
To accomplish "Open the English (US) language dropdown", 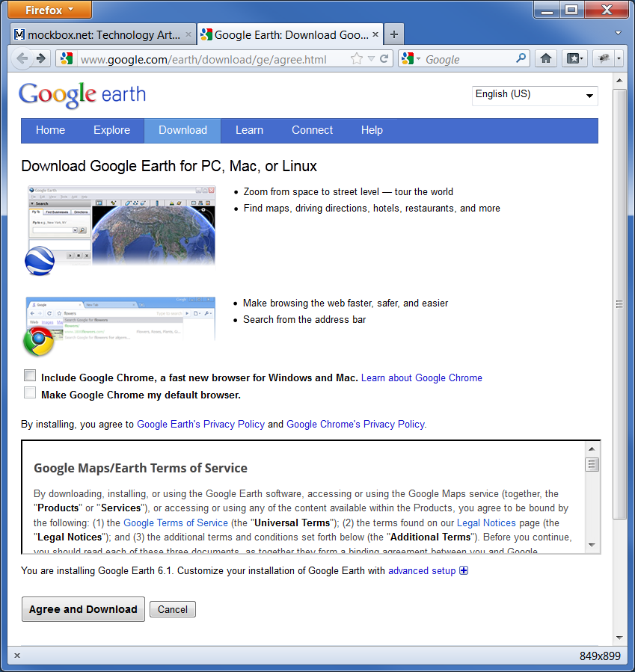I will (x=535, y=95).
